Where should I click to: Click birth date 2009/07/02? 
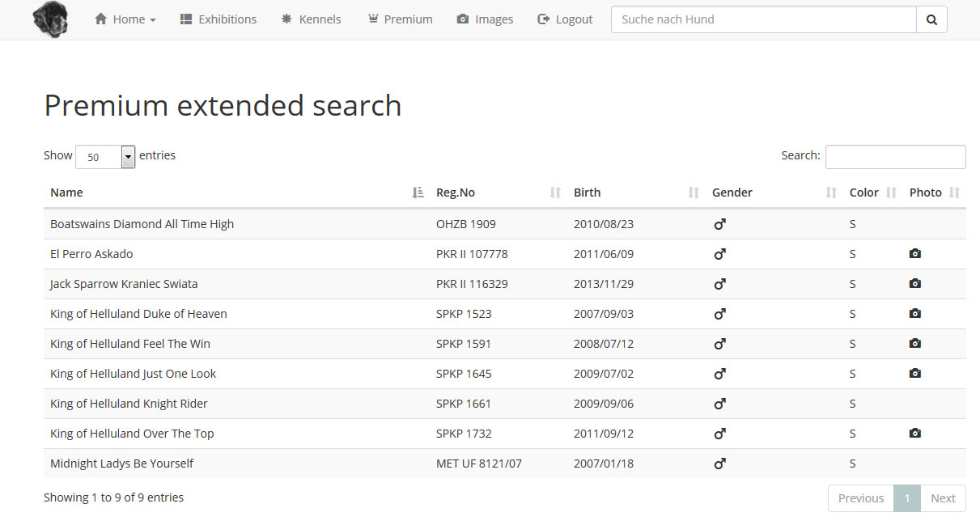(604, 374)
